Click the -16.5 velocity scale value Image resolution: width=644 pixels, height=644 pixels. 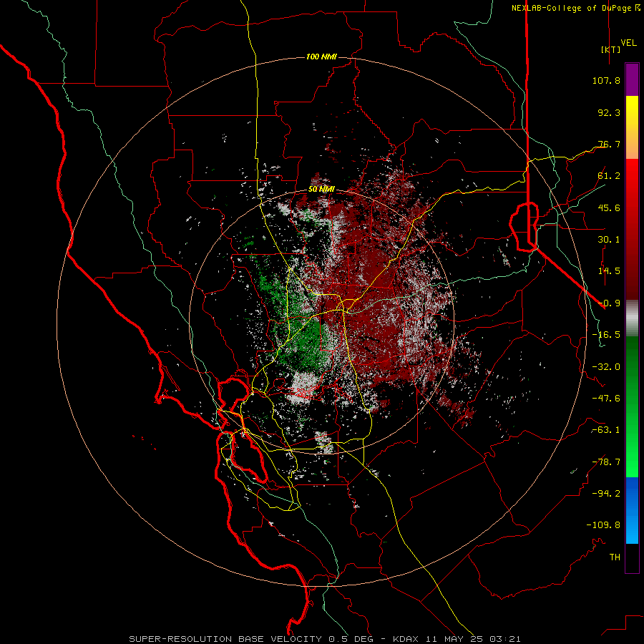click(x=606, y=335)
